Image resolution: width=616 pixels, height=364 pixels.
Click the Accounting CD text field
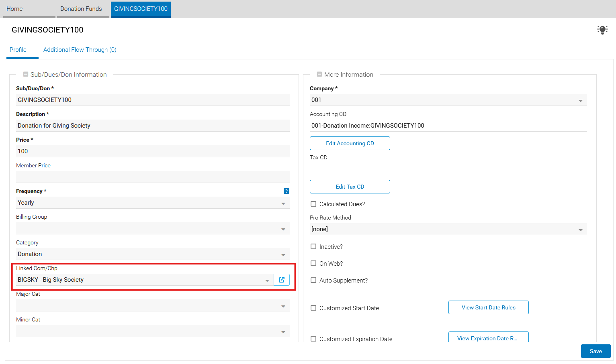(x=448, y=126)
